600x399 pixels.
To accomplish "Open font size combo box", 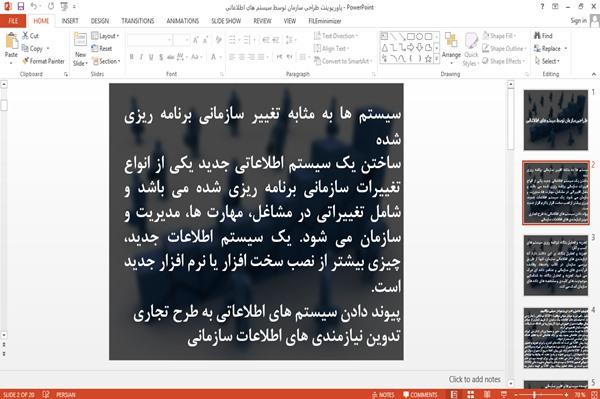I will [181, 39].
